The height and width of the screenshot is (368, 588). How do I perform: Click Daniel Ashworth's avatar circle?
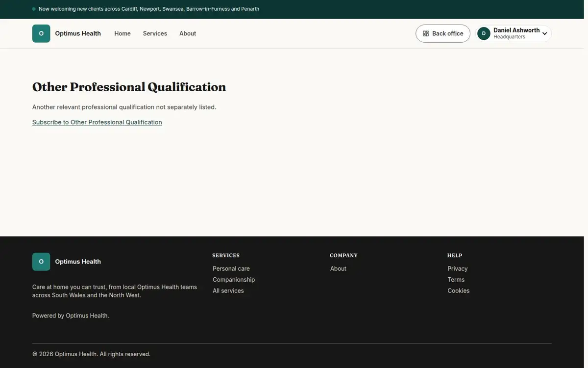484,33
